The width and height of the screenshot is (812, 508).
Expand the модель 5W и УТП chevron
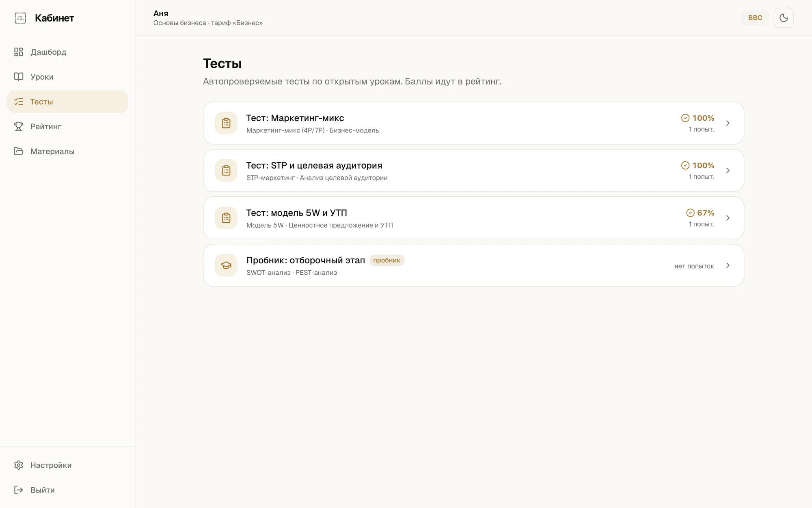728,218
